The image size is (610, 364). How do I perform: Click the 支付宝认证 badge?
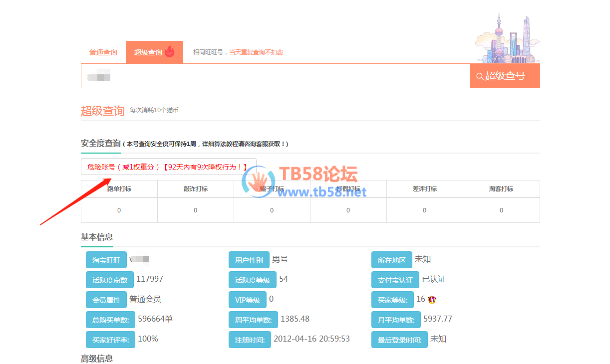click(395, 279)
